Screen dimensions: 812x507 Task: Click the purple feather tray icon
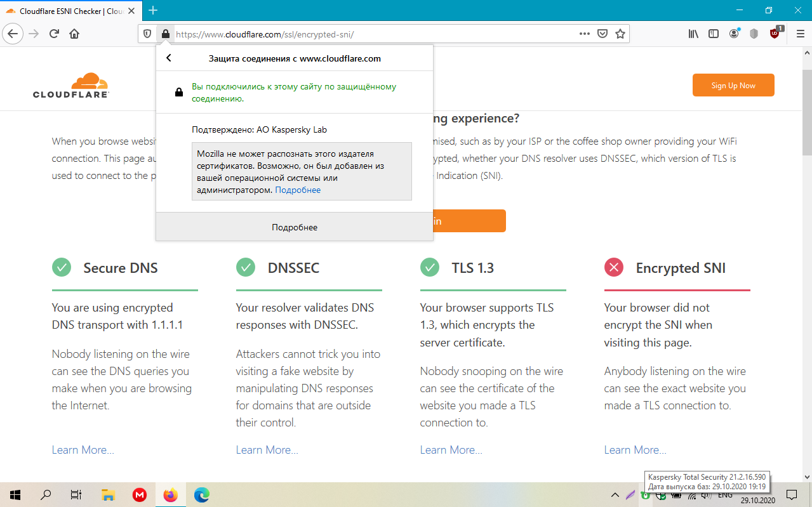click(x=630, y=495)
